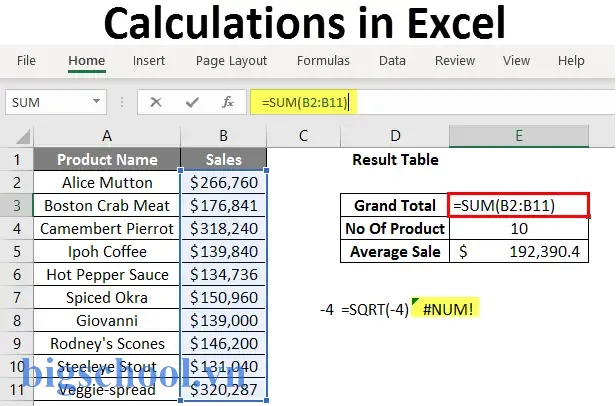Click the formula bar with =SUM(B2:B11)

432,102
